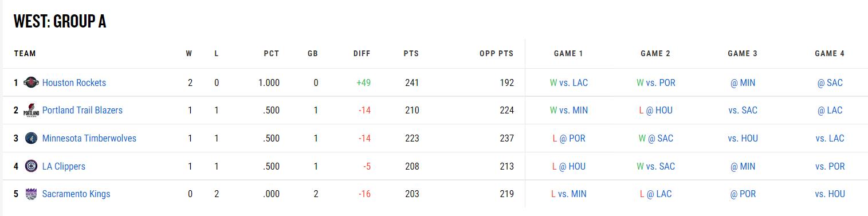
Task: Open Rockets Game 3 matchup @ MIN
Action: pos(743,83)
